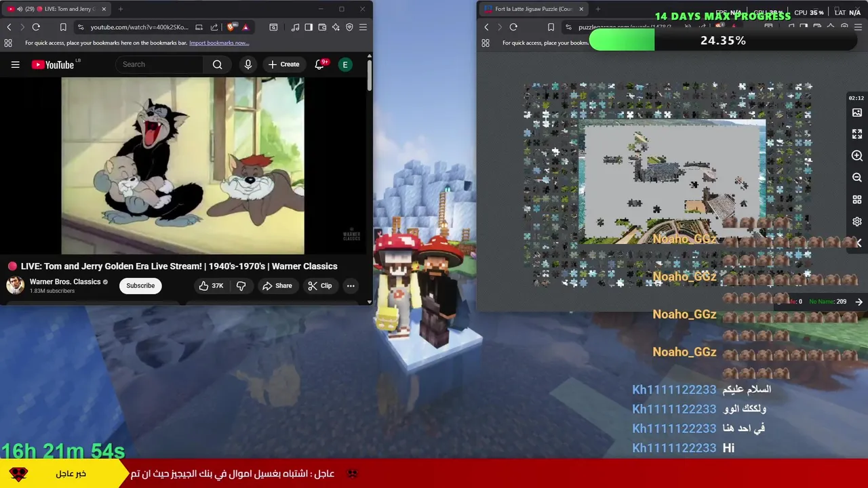The width and height of the screenshot is (868, 488).
Task: Click the Create button on YouTube
Action: click(x=283, y=64)
